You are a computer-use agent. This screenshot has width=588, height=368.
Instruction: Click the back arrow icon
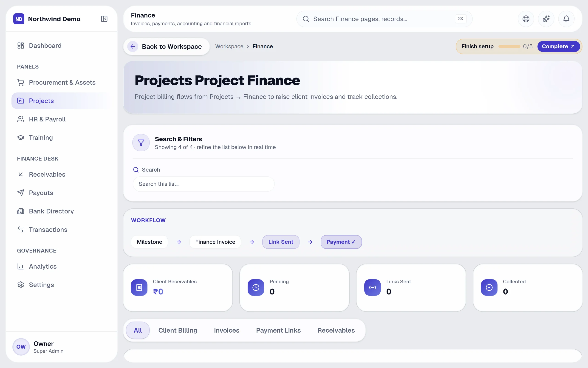click(133, 46)
